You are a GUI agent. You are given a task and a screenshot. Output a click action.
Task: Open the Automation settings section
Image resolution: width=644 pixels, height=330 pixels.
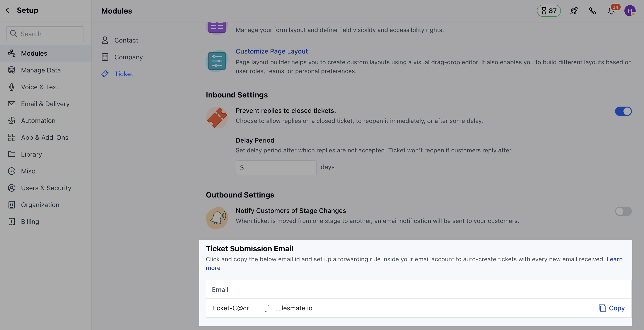[x=38, y=121]
